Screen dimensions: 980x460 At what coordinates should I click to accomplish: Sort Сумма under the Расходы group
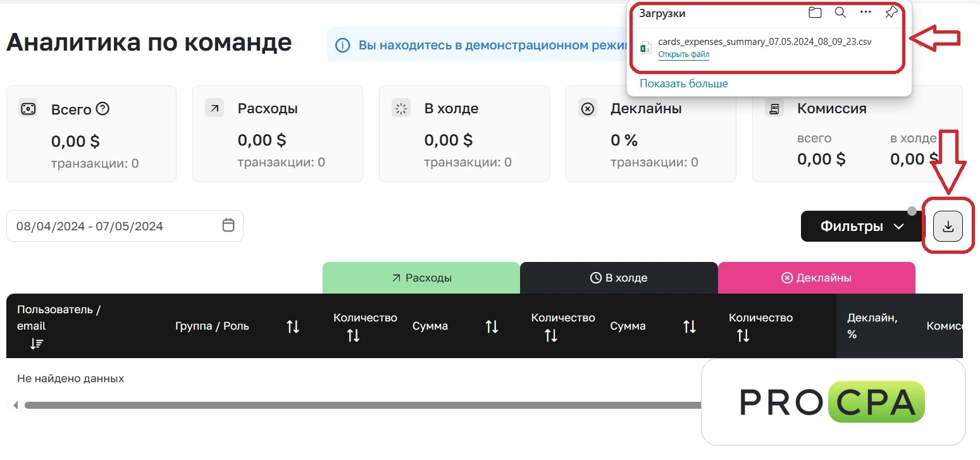coord(492,326)
